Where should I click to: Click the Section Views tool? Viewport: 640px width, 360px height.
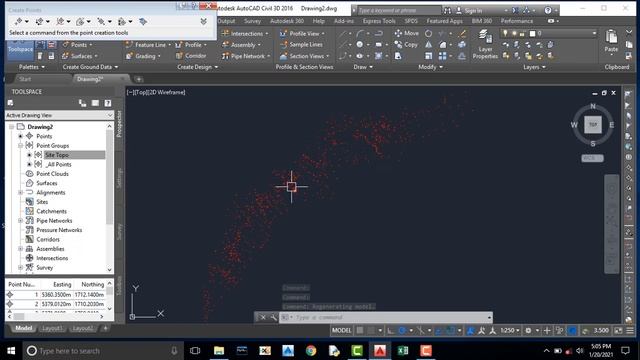click(x=304, y=56)
